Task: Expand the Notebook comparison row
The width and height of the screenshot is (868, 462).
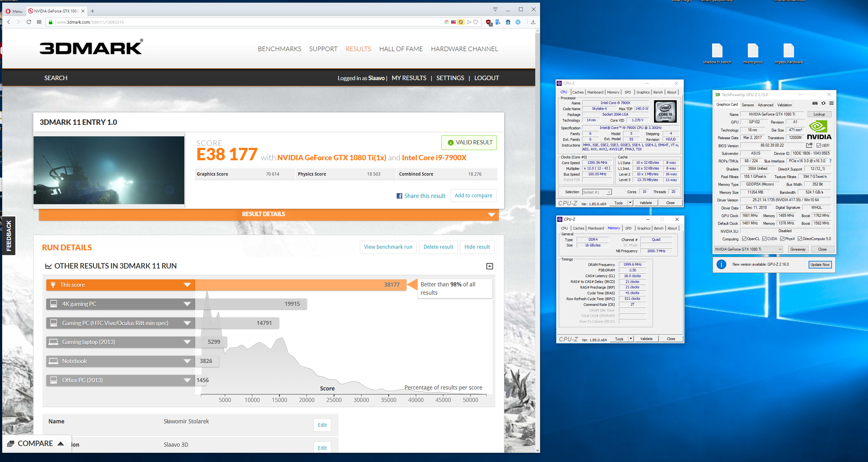Action: coord(187,361)
